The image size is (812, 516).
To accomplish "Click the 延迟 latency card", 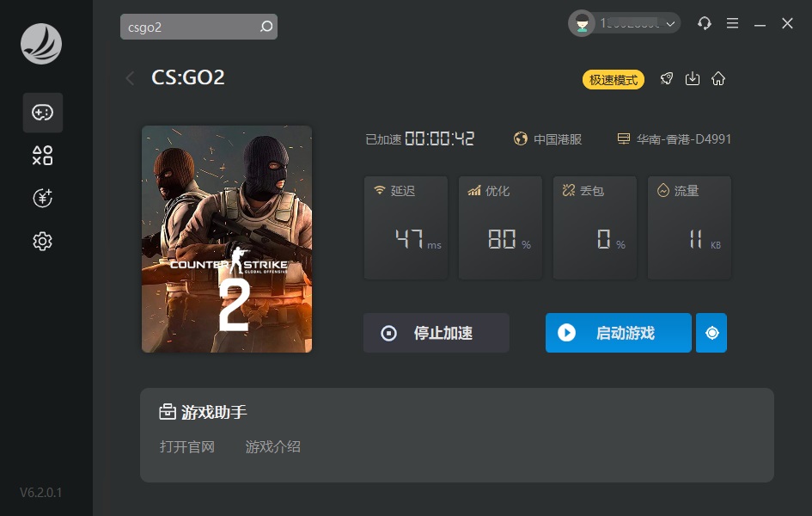I will coord(406,228).
